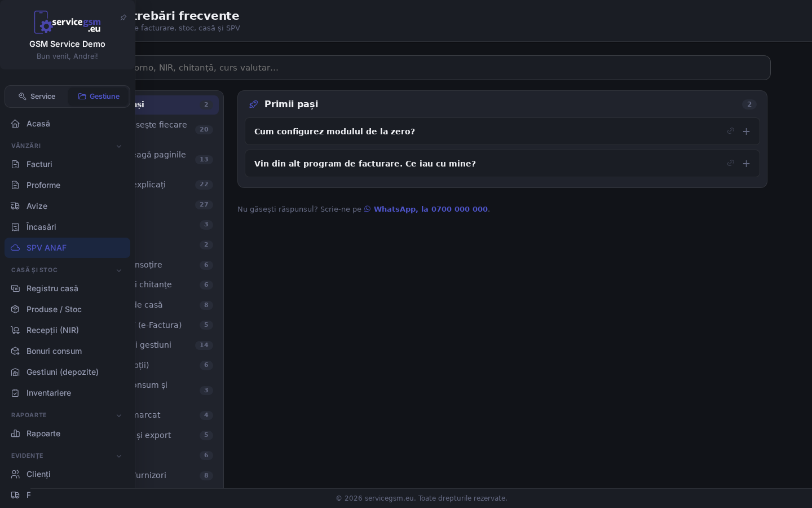The height and width of the screenshot is (508, 812).
Task: Expand 'Vin din alt program de facturare' question
Action: [x=746, y=164]
